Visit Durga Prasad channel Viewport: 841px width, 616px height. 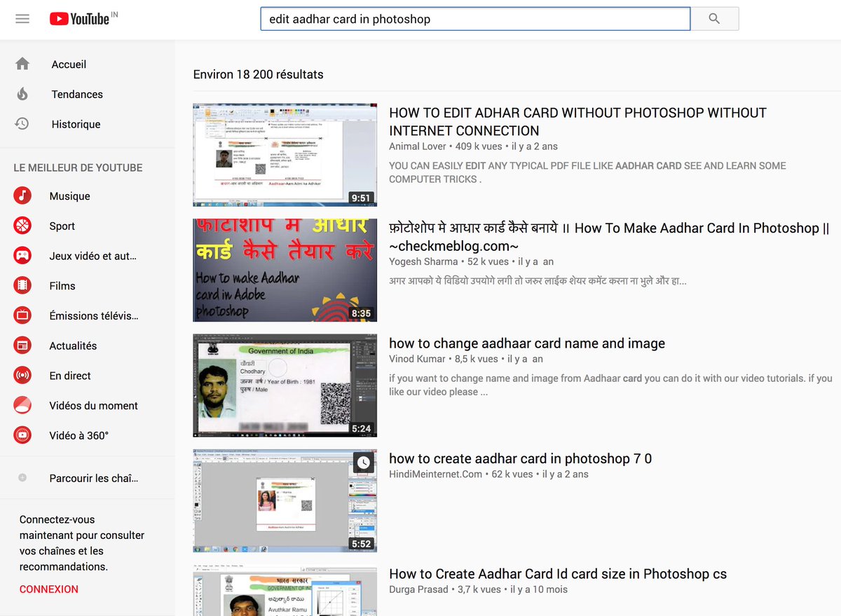coord(418,589)
